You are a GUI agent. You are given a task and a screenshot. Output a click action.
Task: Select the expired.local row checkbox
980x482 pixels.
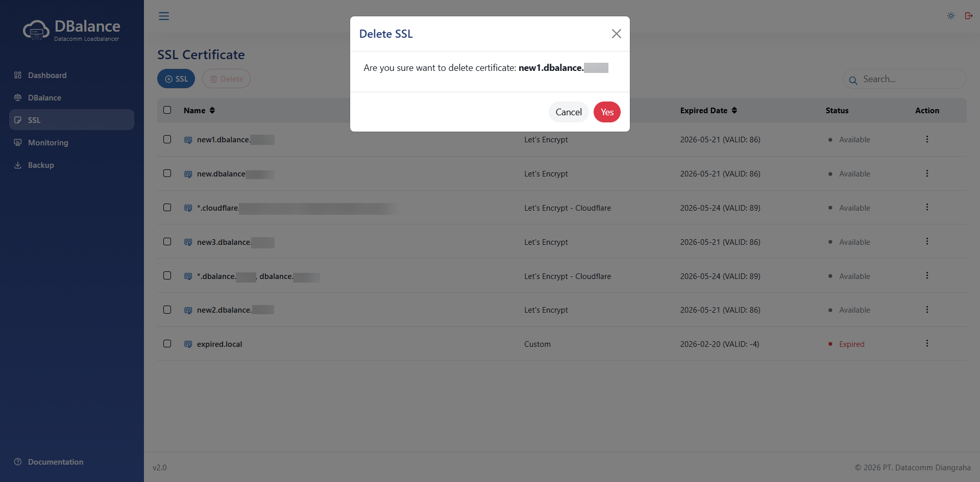click(x=167, y=344)
